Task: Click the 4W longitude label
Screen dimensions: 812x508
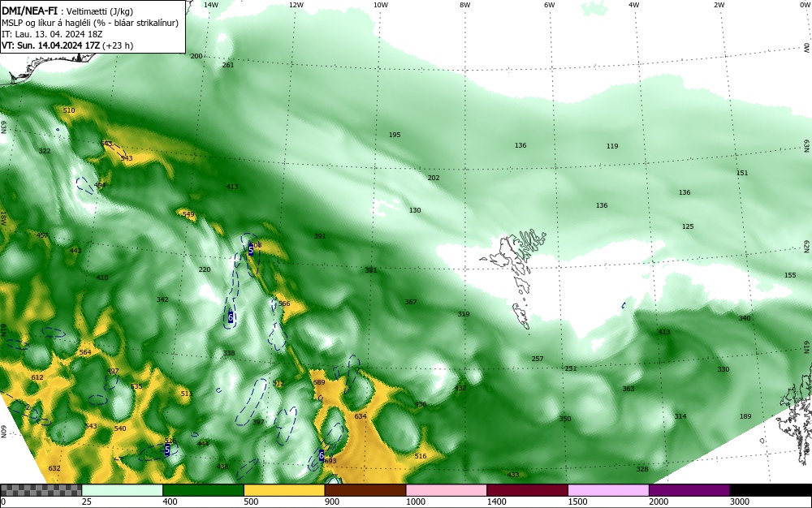Action: coord(634,5)
